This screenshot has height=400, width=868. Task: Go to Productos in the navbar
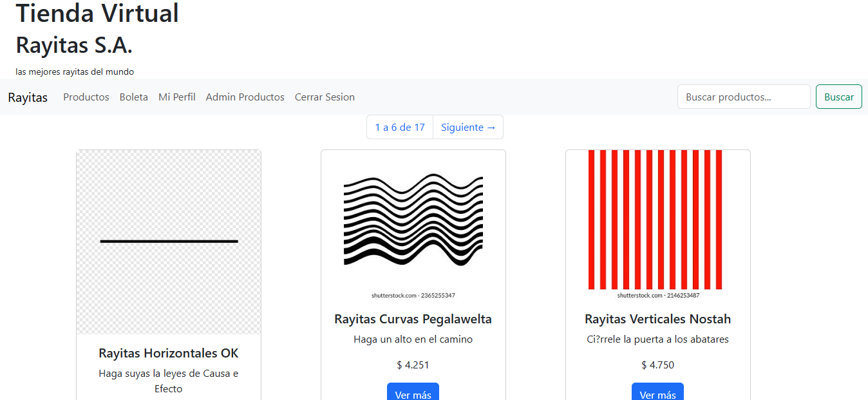86,97
